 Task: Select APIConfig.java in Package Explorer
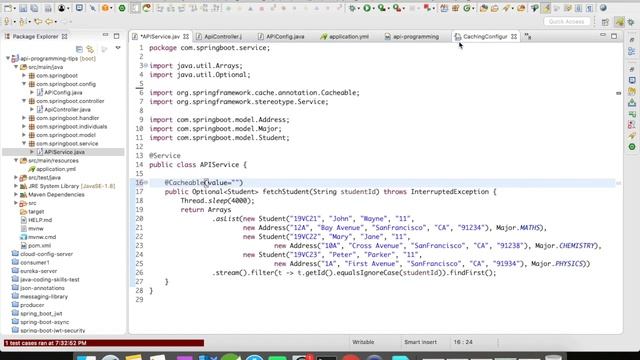(x=63, y=93)
